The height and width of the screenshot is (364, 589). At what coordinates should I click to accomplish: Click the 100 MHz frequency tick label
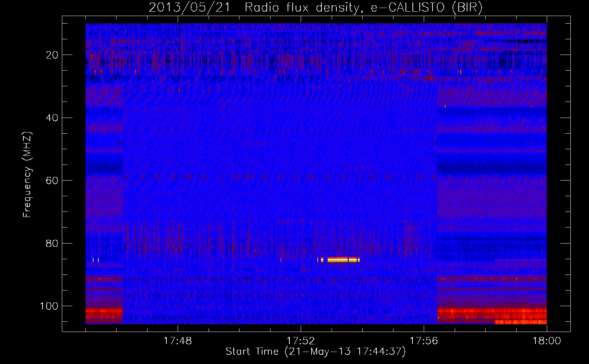pos(49,306)
